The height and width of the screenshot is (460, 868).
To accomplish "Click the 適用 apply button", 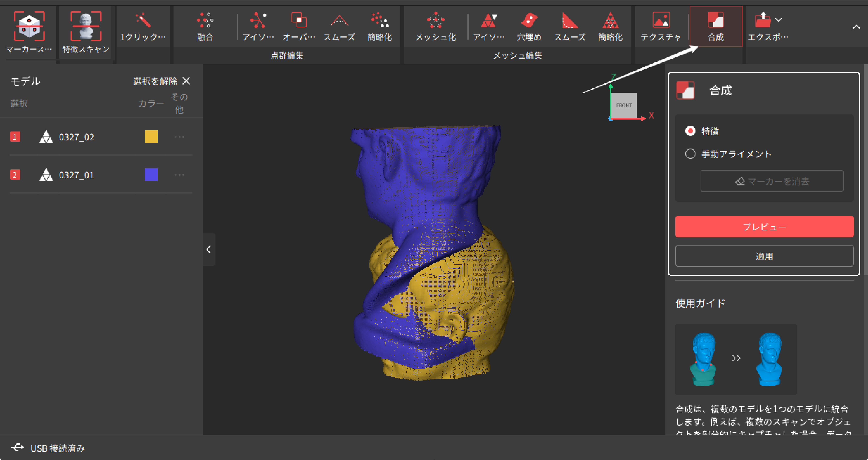I will 764,256.
